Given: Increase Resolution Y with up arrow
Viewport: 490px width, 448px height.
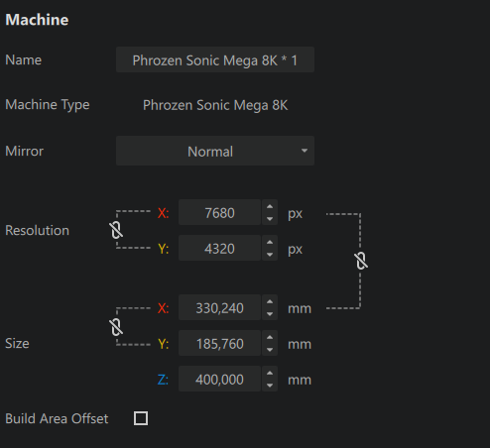Looking at the screenshot, I should 270,243.
